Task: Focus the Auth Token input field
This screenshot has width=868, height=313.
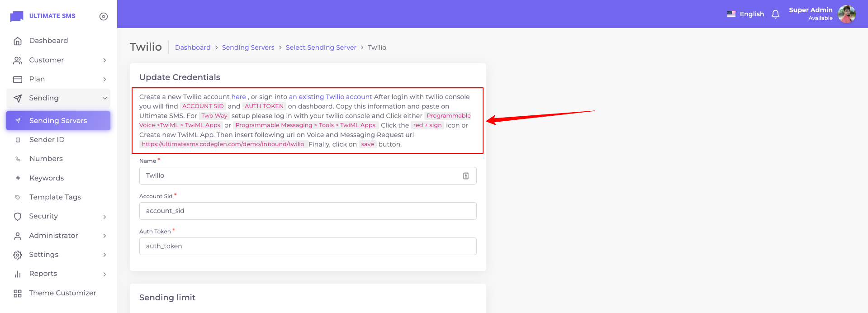Action: [x=308, y=246]
